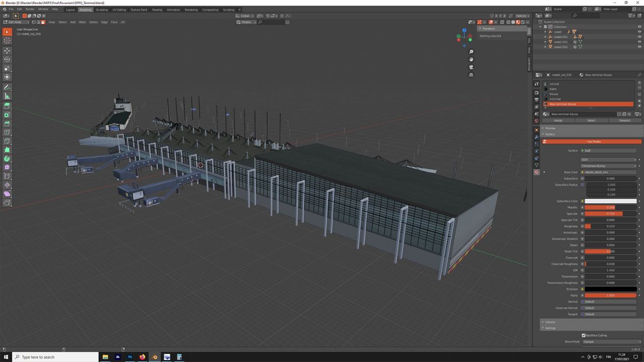Expand the Volume panel
This screenshot has height=362, width=644.
550,322
